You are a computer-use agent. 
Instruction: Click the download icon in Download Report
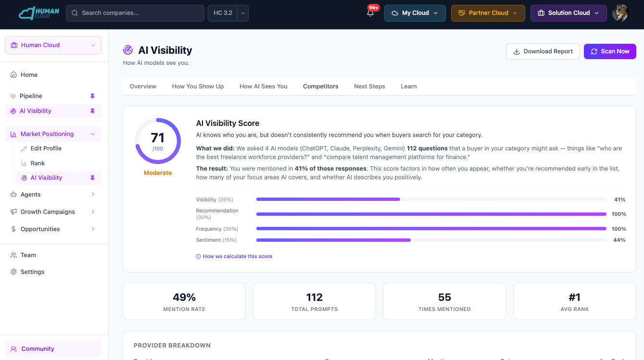[x=517, y=51]
